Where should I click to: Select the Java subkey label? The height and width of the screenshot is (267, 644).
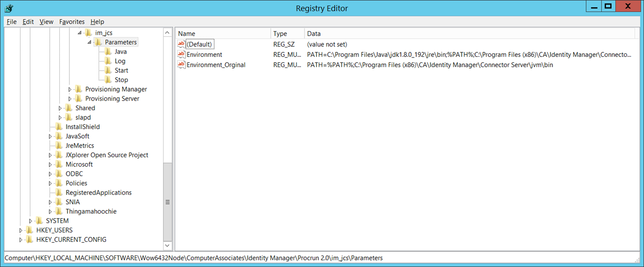[x=121, y=51]
